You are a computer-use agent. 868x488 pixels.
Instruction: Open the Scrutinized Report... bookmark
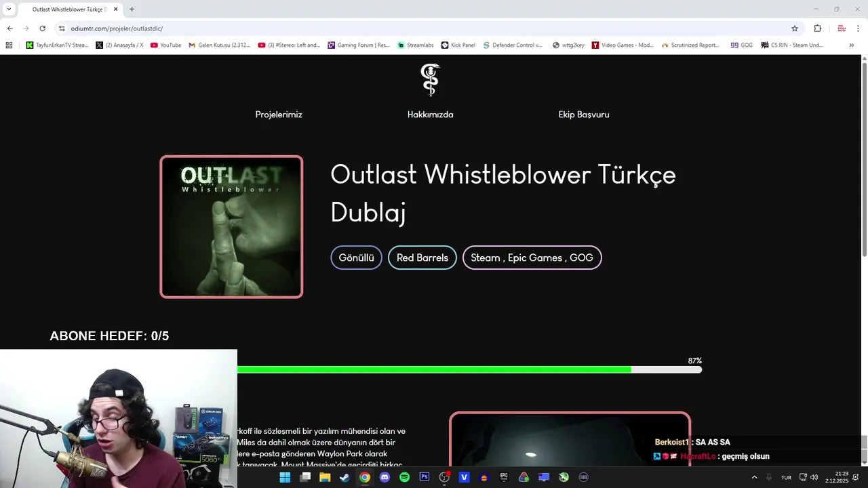(x=690, y=45)
